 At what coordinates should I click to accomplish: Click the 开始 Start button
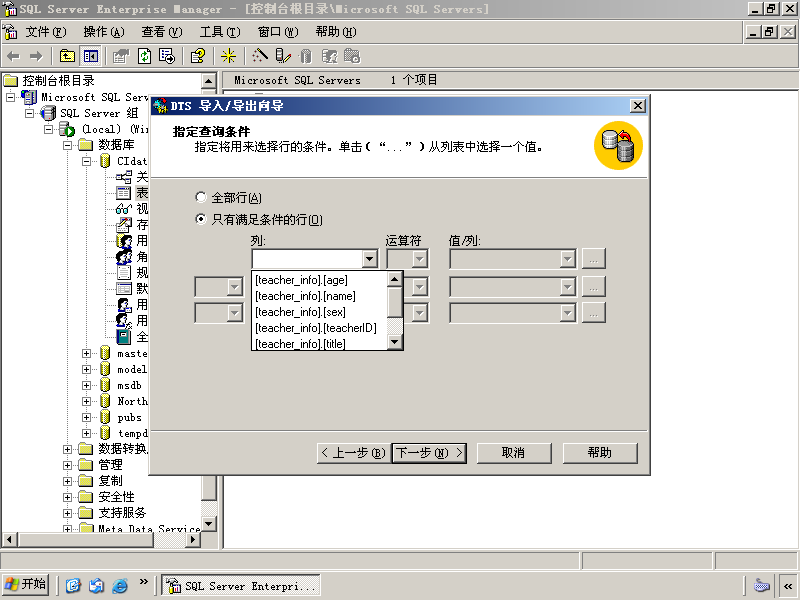pos(26,584)
